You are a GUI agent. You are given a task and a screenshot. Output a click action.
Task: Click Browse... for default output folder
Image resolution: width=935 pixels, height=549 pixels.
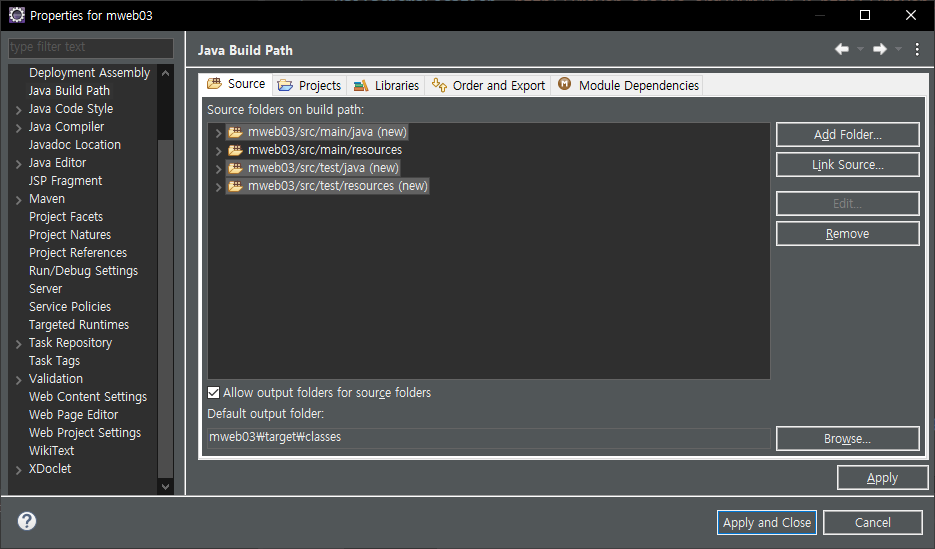coord(847,439)
